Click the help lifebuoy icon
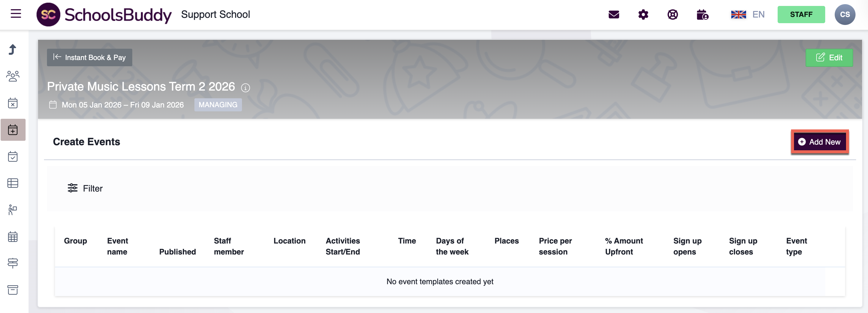This screenshot has width=868, height=313. point(673,15)
